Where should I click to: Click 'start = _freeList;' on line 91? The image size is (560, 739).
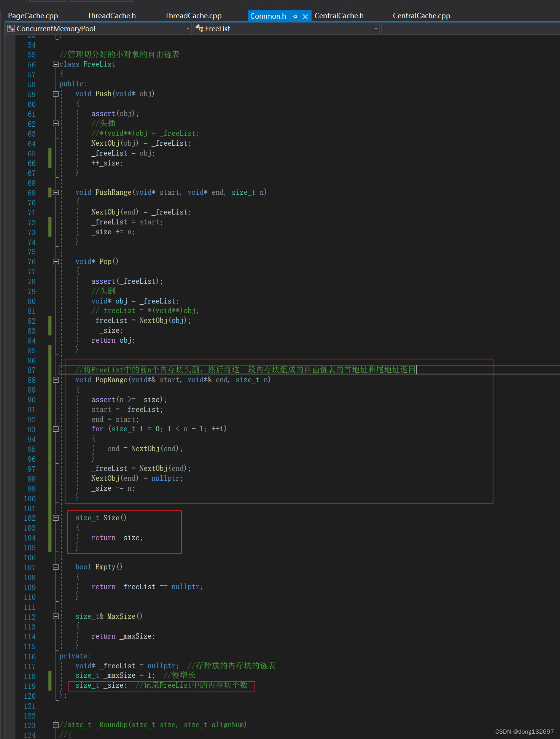[x=127, y=410]
